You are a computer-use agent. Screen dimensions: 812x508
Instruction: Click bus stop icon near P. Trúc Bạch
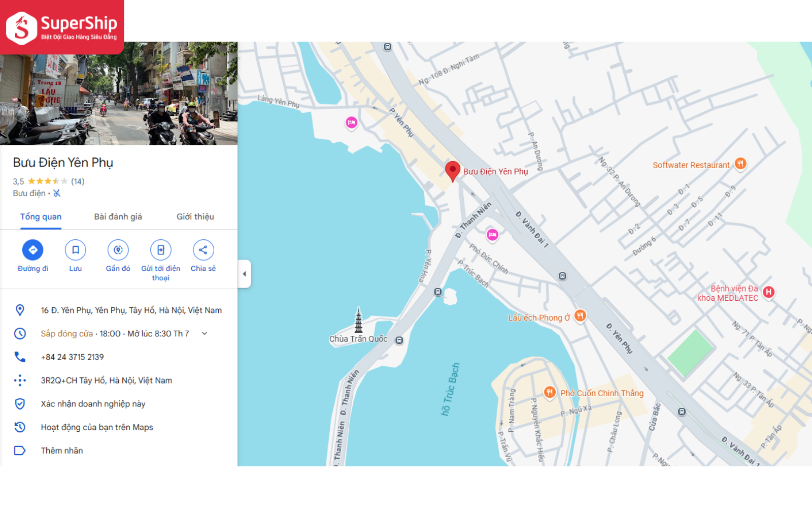(x=438, y=292)
